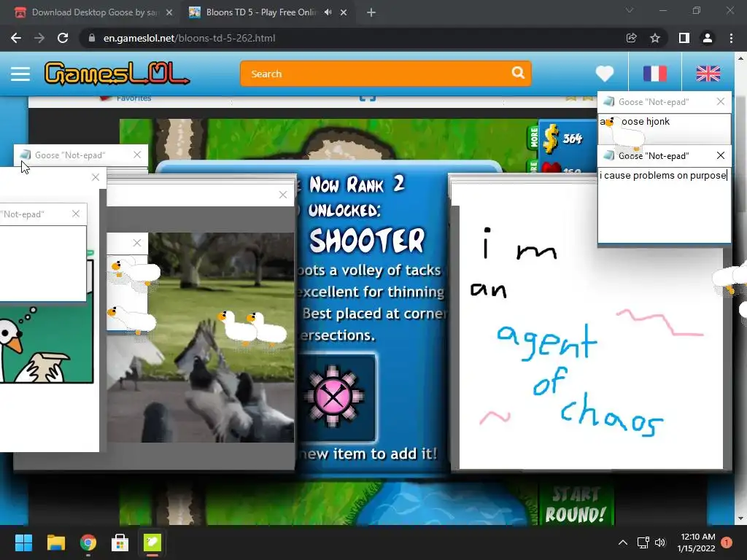Close the goose video meme window
This screenshot has width=747, height=560.
tap(283, 195)
